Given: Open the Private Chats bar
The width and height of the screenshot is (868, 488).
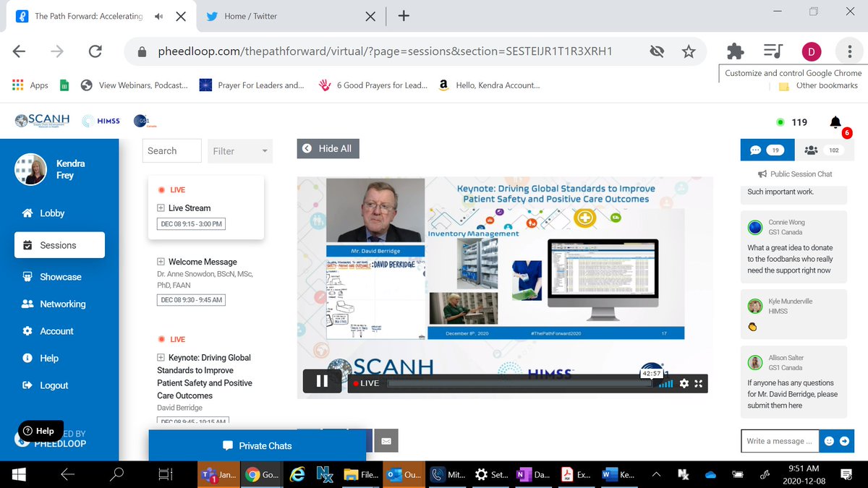Looking at the screenshot, I should pyautogui.click(x=257, y=446).
